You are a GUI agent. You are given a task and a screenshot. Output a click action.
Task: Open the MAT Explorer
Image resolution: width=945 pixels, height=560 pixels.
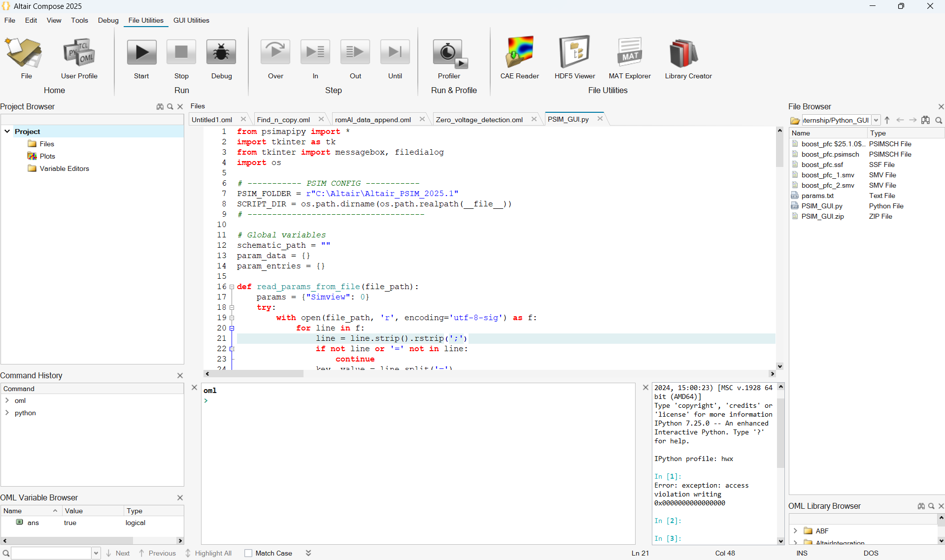click(x=630, y=52)
